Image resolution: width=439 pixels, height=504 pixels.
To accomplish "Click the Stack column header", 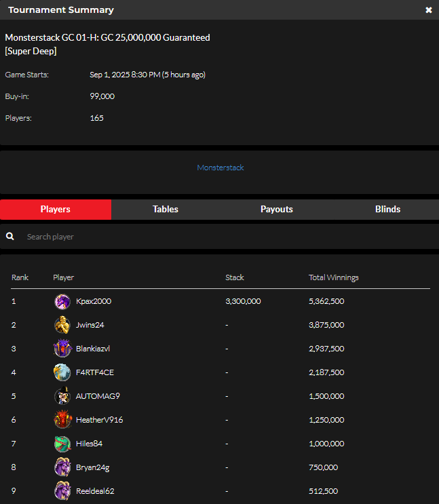I will (x=235, y=277).
